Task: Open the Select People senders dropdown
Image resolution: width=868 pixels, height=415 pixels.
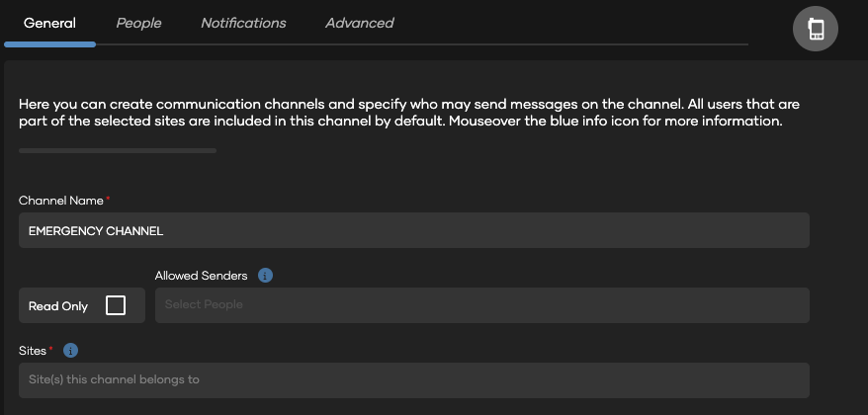Action: 482,305
